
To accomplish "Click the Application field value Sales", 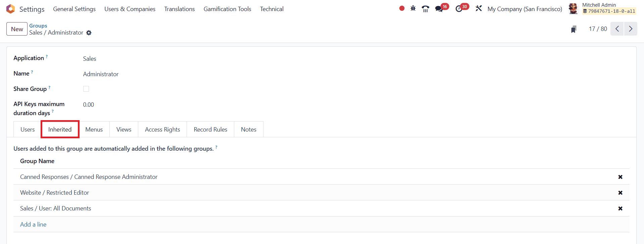I will coord(90,59).
